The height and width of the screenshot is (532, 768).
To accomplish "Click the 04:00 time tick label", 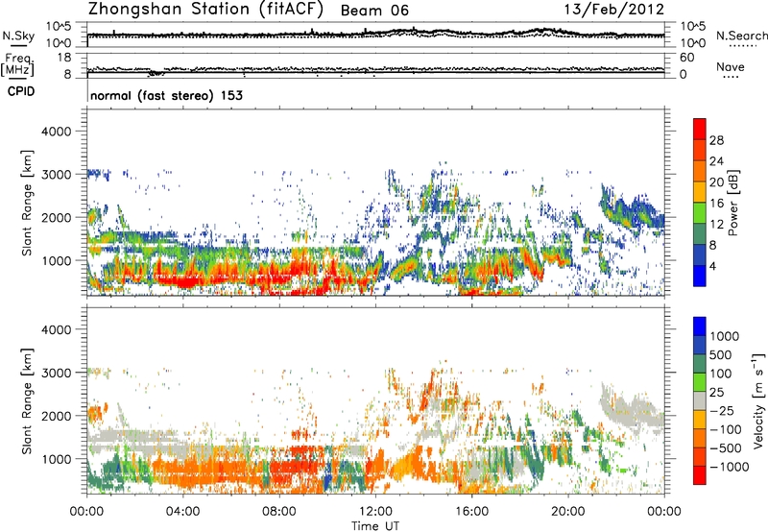I will click(x=182, y=512).
